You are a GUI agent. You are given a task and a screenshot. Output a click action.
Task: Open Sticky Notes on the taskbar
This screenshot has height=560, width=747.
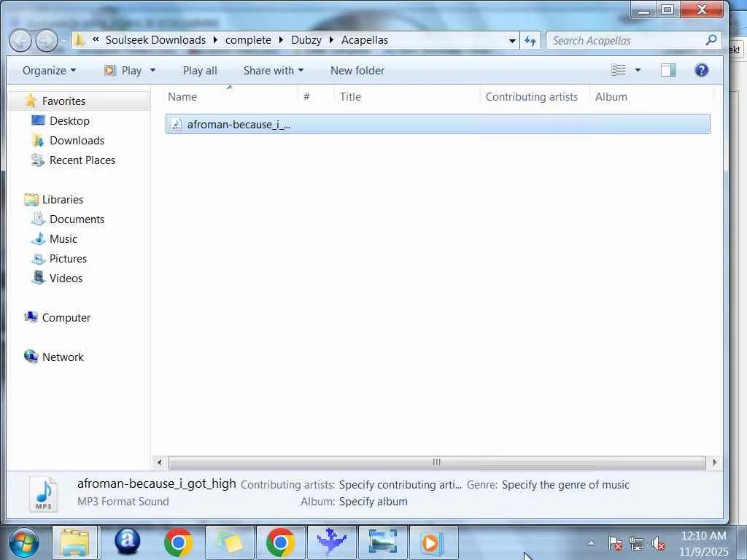230,542
